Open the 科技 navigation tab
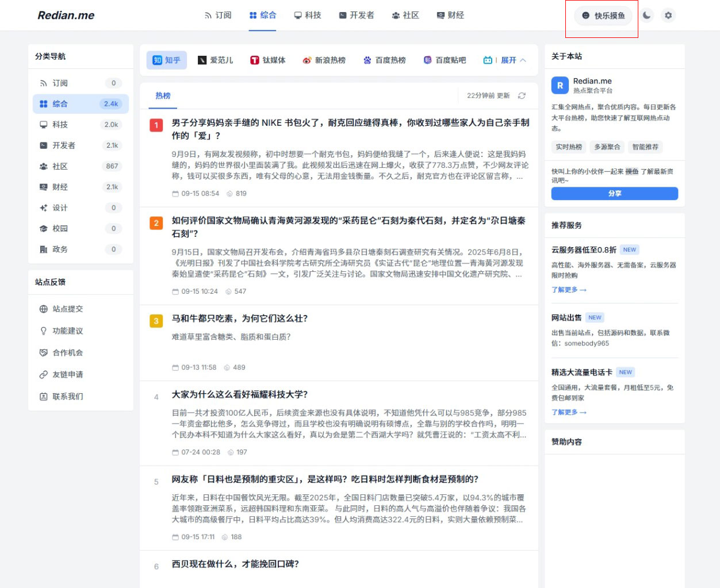Image resolution: width=720 pixels, height=588 pixels. click(308, 16)
